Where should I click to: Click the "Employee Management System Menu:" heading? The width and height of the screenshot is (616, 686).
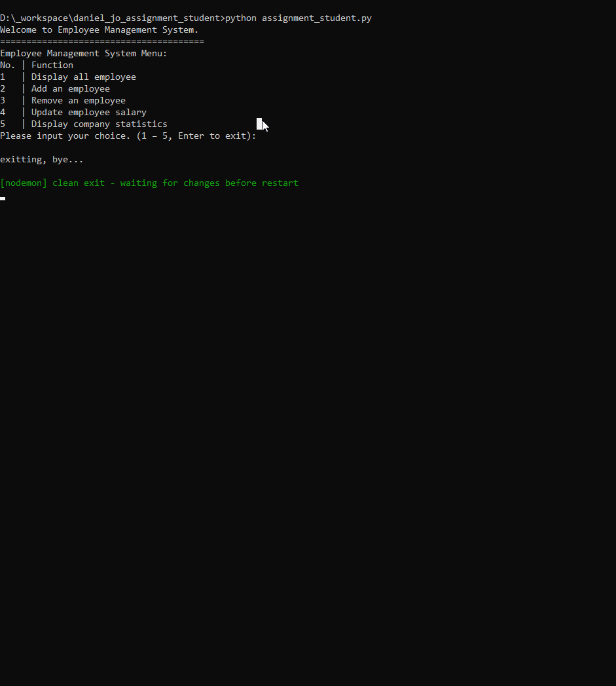pos(84,54)
